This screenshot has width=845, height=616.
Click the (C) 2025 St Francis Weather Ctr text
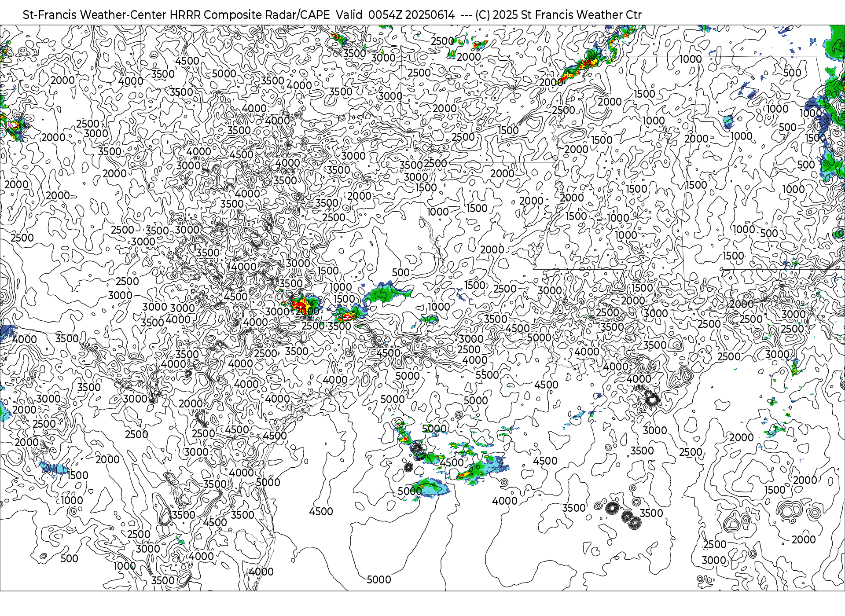click(x=558, y=15)
